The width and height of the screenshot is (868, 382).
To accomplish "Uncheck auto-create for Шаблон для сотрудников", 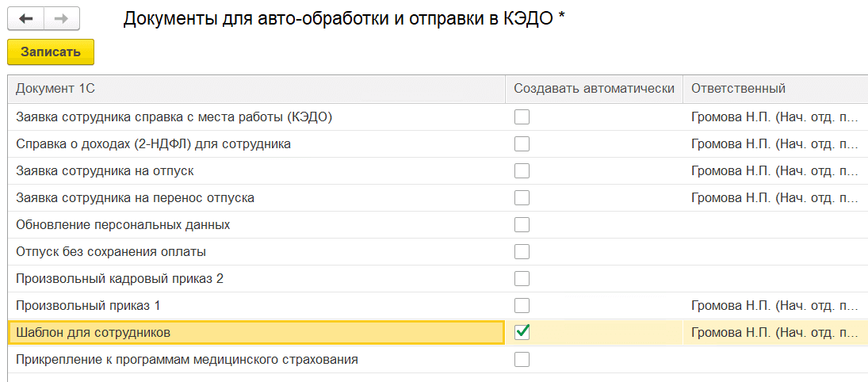I will pos(522,332).
